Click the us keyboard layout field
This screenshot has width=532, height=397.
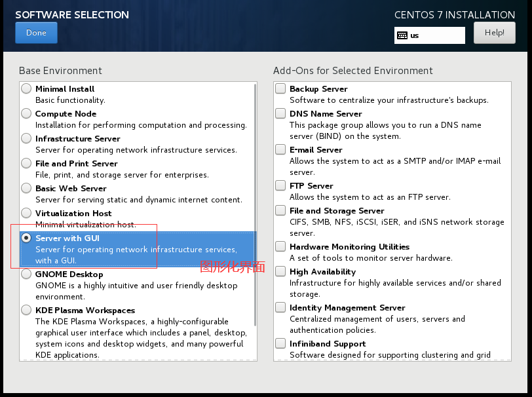[x=430, y=35]
